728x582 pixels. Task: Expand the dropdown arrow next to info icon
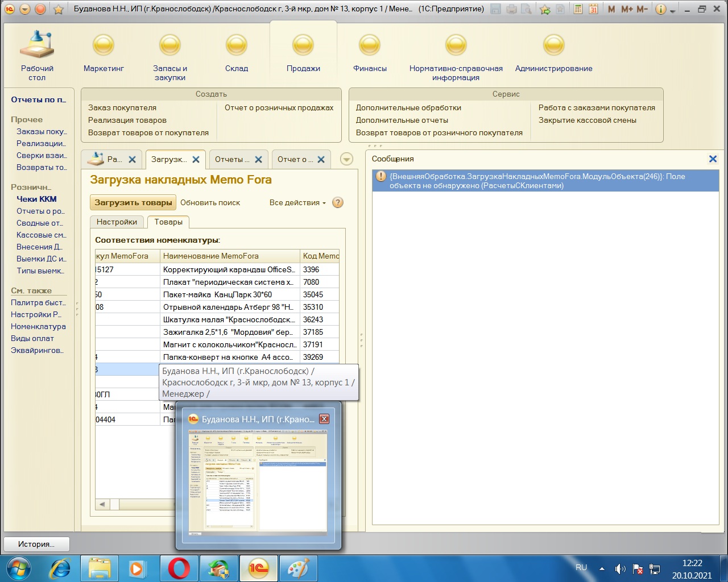(673, 10)
